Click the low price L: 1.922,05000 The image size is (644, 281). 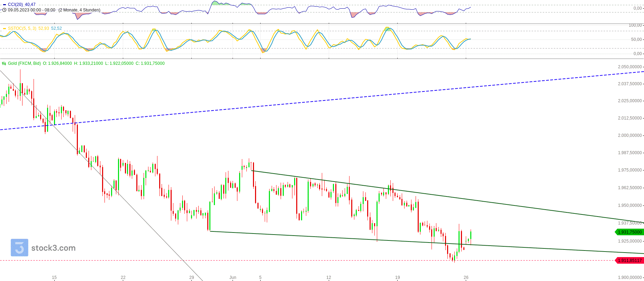coord(119,63)
